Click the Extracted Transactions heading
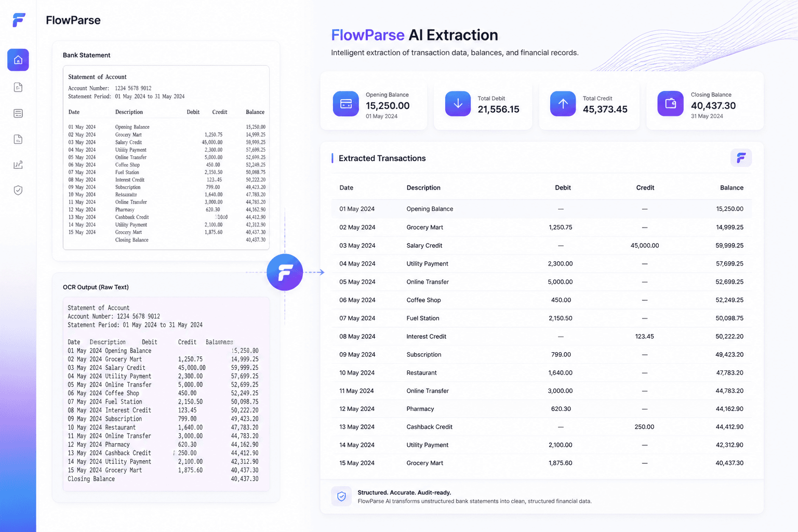This screenshot has width=798, height=532. (x=382, y=158)
